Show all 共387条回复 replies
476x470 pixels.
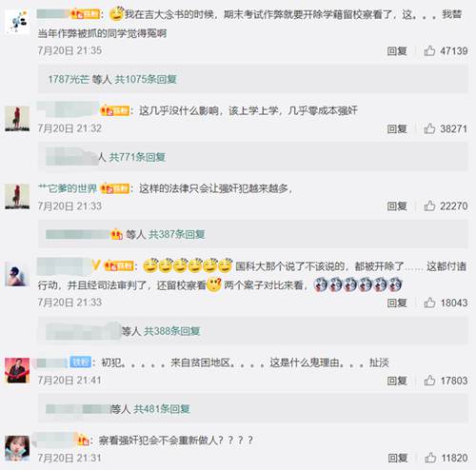coord(177,235)
